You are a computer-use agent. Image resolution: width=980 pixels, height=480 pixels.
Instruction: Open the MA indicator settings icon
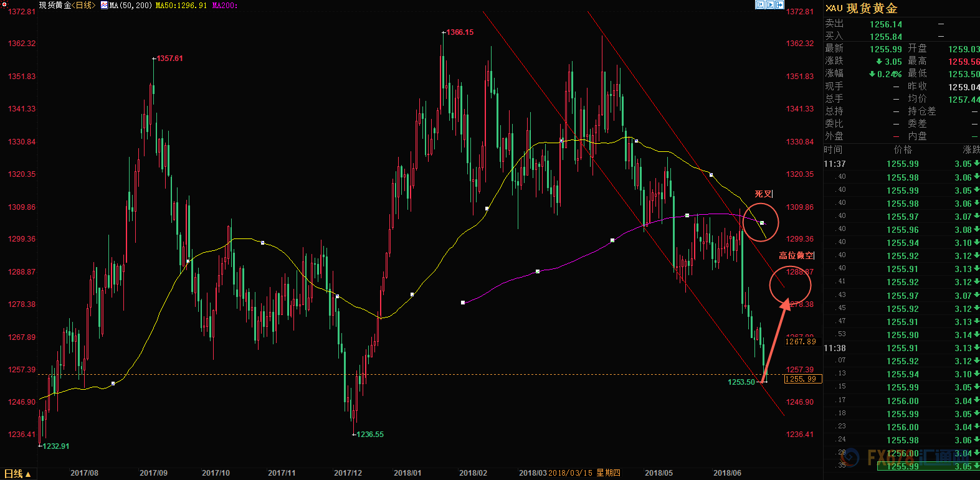[104, 5]
